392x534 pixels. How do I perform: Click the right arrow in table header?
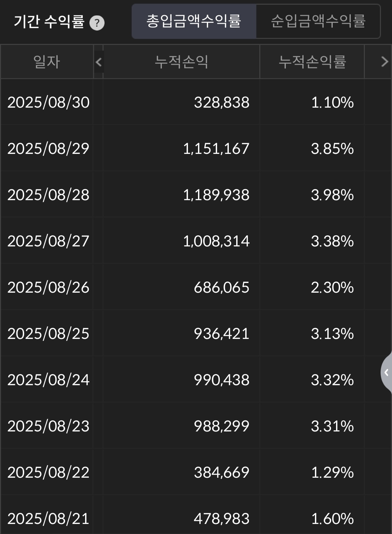[x=385, y=62]
